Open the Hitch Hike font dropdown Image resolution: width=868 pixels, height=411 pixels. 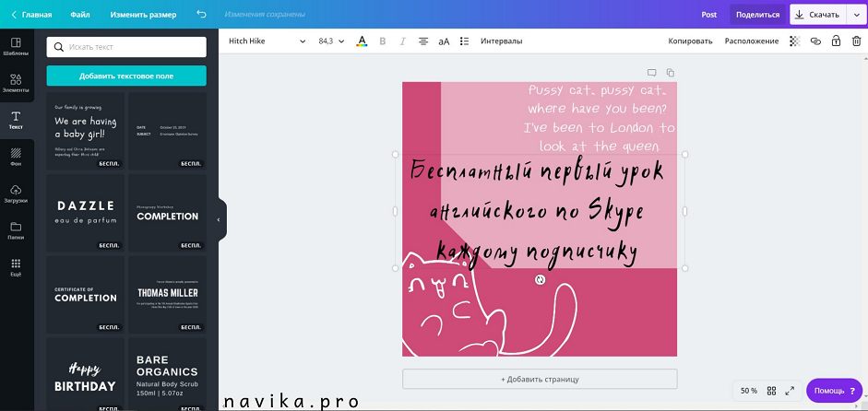tap(267, 41)
